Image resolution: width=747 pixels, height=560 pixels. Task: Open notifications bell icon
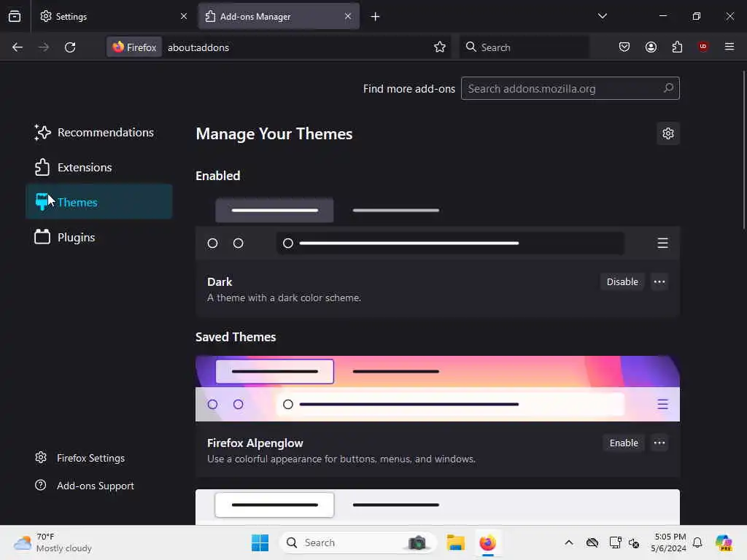pos(697,542)
